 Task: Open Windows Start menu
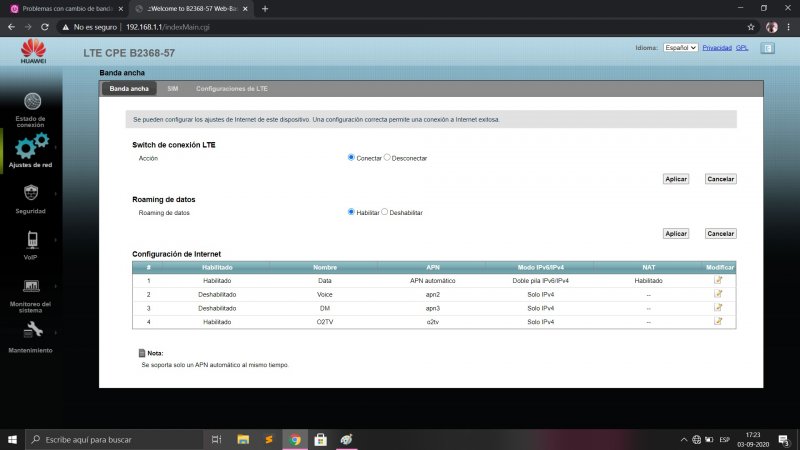click(x=12, y=439)
